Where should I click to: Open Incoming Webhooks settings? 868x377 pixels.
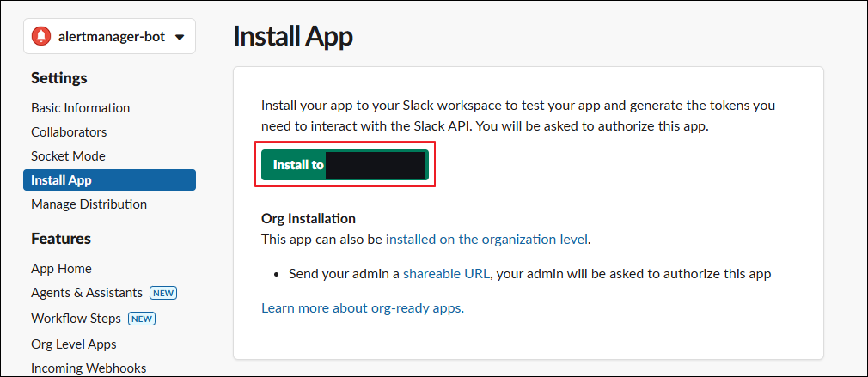(x=89, y=368)
